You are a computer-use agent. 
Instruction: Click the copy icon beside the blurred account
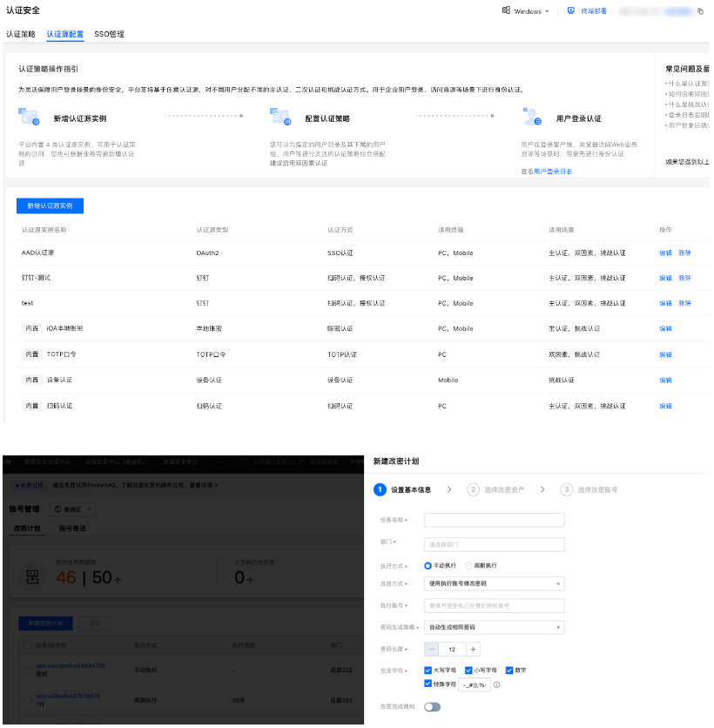tap(700, 12)
